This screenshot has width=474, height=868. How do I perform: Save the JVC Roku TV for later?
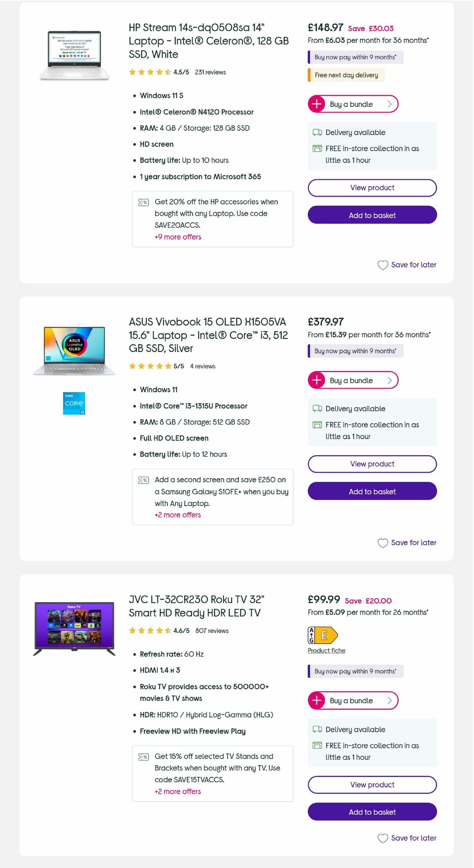pos(407,838)
